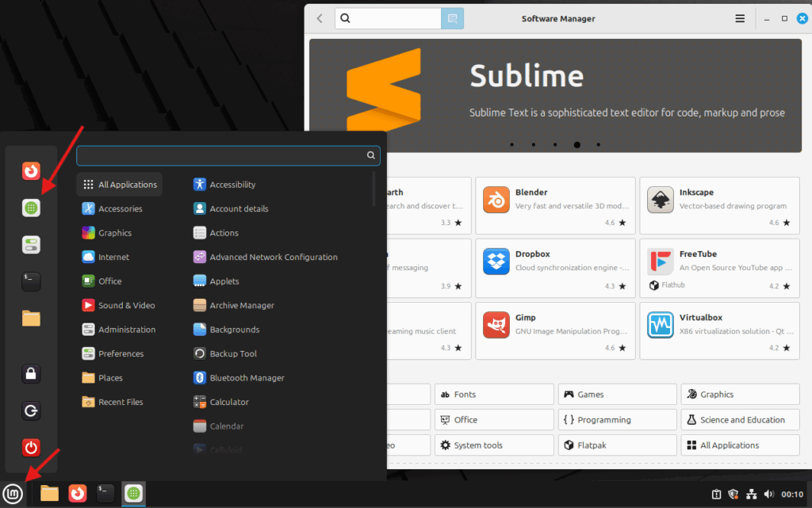
Task: Open Firefox from the menu favorites sidebar
Action: (x=31, y=170)
